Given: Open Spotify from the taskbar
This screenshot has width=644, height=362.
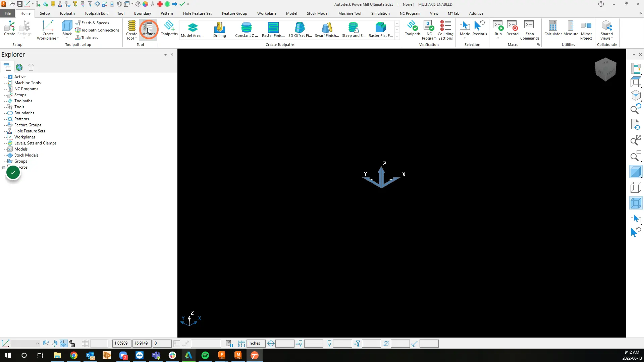Looking at the screenshot, I should [x=205, y=355].
